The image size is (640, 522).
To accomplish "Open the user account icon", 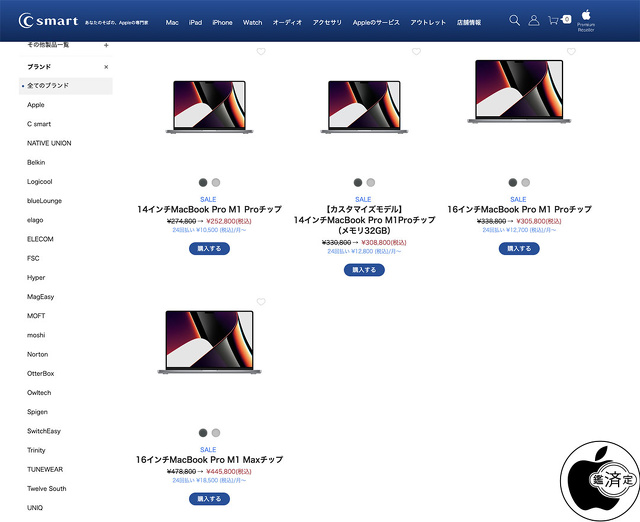I will pos(533,20).
